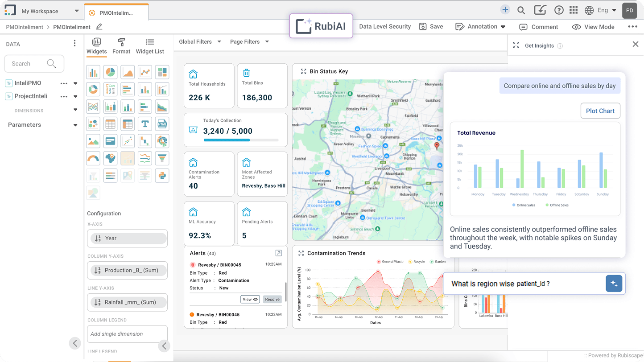Switch to the Widgets tab
The height and width of the screenshot is (362, 644).
coord(97,46)
